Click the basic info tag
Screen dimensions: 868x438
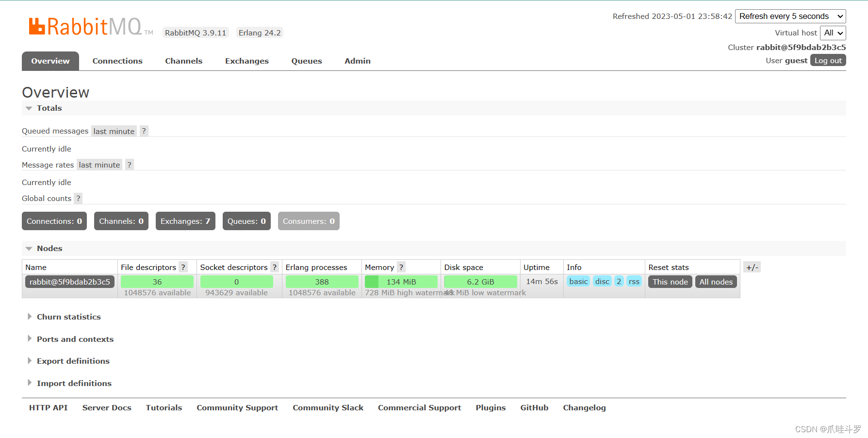tap(578, 281)
